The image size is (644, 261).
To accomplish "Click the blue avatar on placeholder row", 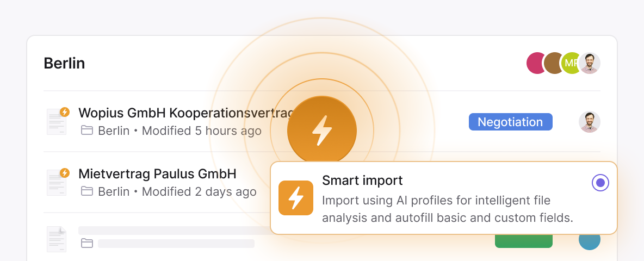I will pyautogui.click(x=590, y=241).
